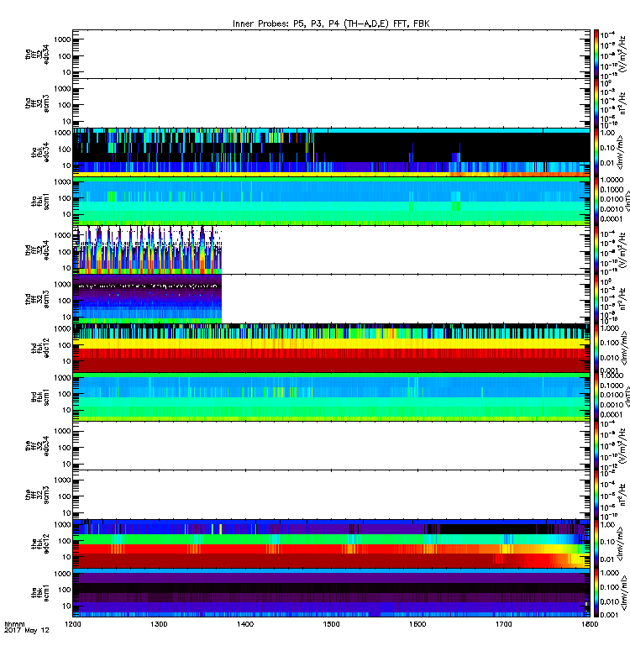The height and width of the screenshot is (672, 630).
Task: Click the '1800' time axis label
Action: pos(590,624)
